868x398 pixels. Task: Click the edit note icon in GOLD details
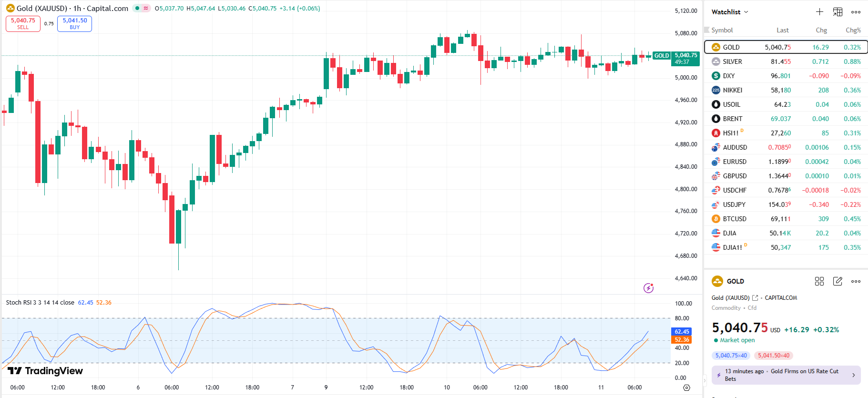[837, 281]
